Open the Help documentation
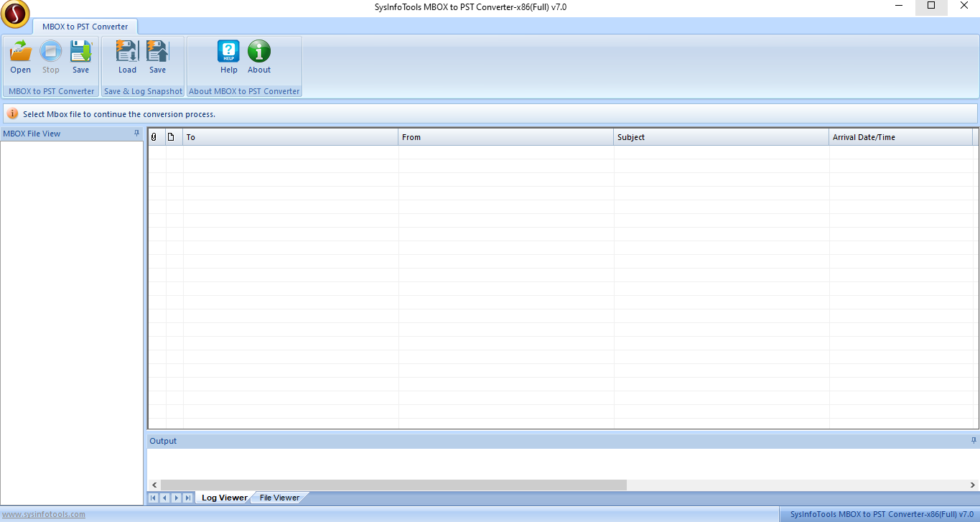The height and width of the screenshot is (522, 980). [228, 56]
